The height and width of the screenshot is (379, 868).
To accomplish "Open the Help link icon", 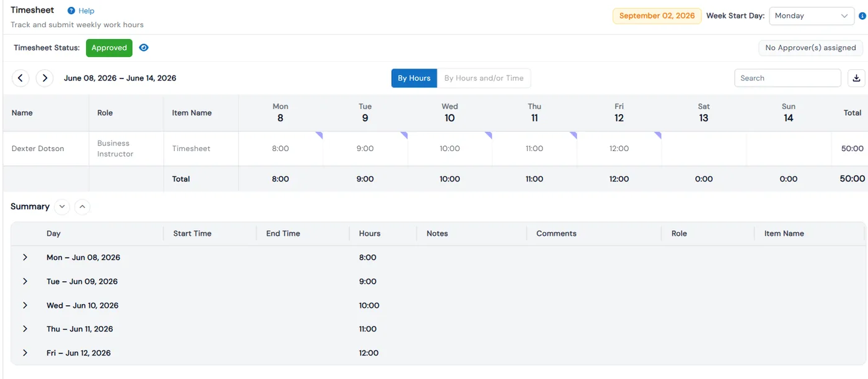I will (71, 11).
